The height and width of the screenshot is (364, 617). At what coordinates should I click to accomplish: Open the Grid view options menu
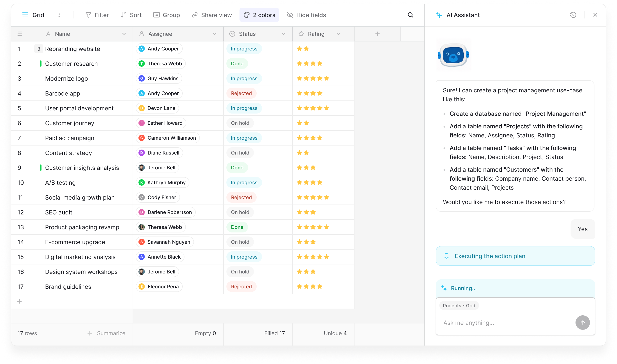(59, 15)
